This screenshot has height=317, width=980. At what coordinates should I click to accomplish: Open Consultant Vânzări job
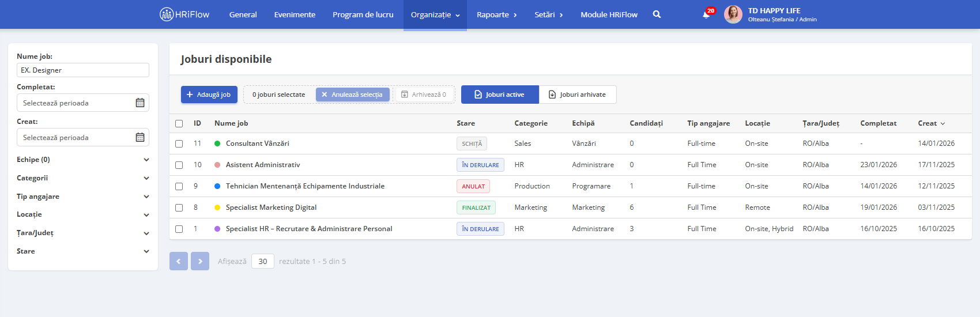click(x=258, y=144)
